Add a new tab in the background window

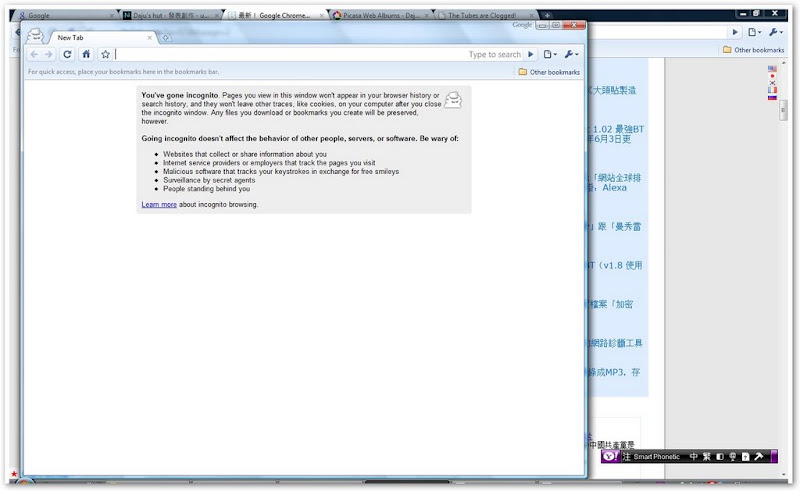point(546,15)
